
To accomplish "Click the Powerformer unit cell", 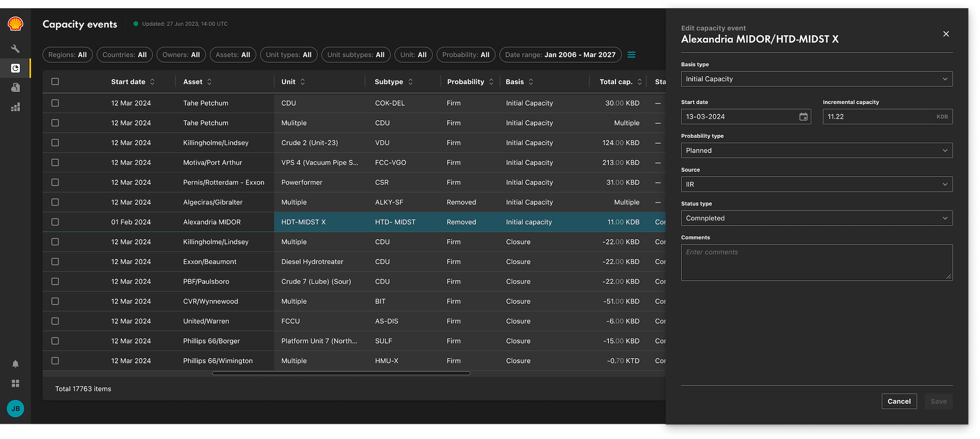I will tap(302, 182).
